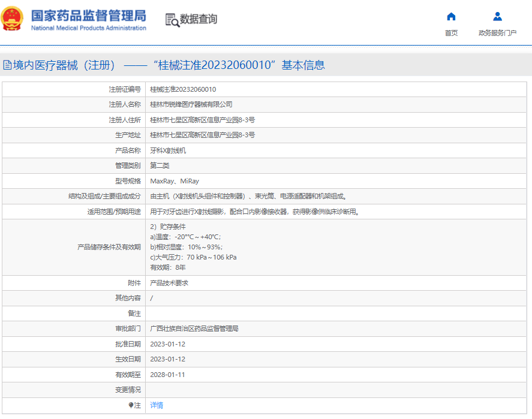This screenshot has height=419, width=532.
Task: Click 生效日期 value 2023-01-12
Action: (x=167, y=359)
